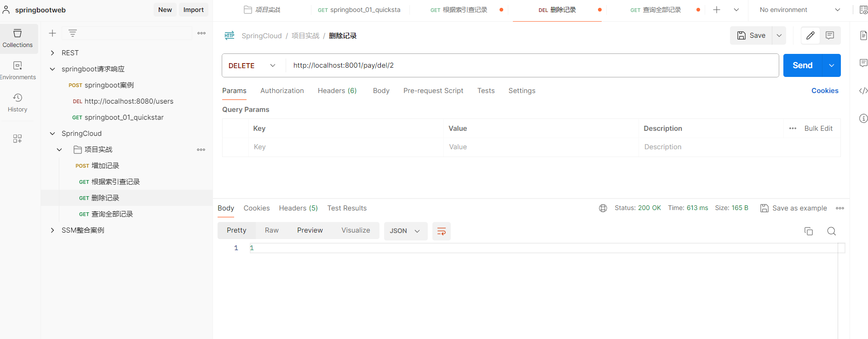Open the environment quick look icon
868x339 pixels.
coord(863,10)
